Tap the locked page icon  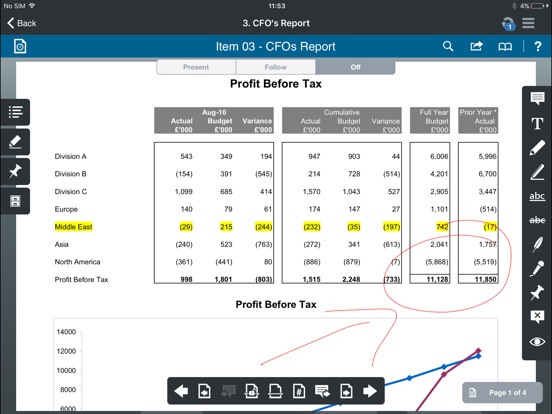point(252,391)
